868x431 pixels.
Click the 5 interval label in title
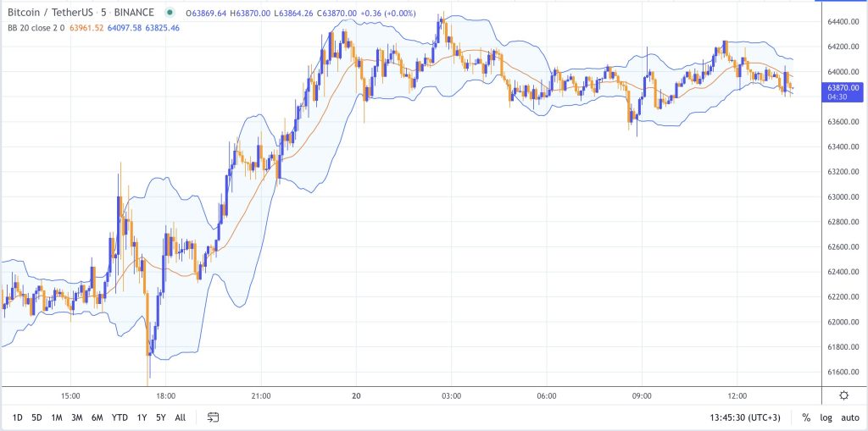(103, 12)
